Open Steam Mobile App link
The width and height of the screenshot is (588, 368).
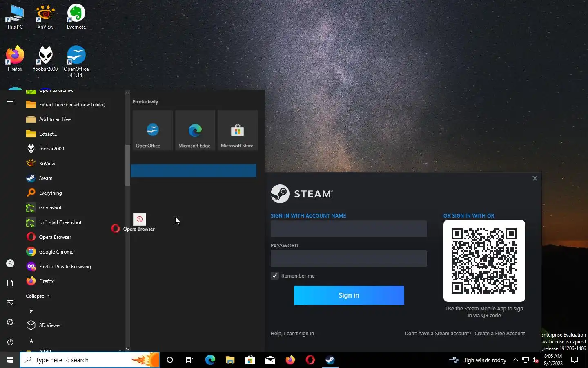coord(485,309)
